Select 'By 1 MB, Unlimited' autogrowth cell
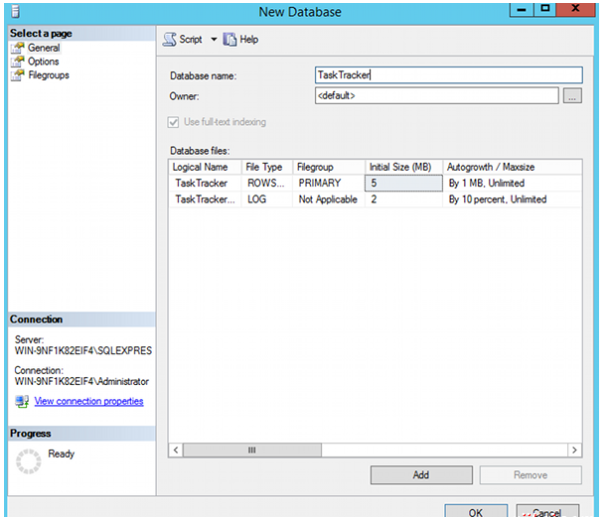604x522 pixels. click(512, 183)
